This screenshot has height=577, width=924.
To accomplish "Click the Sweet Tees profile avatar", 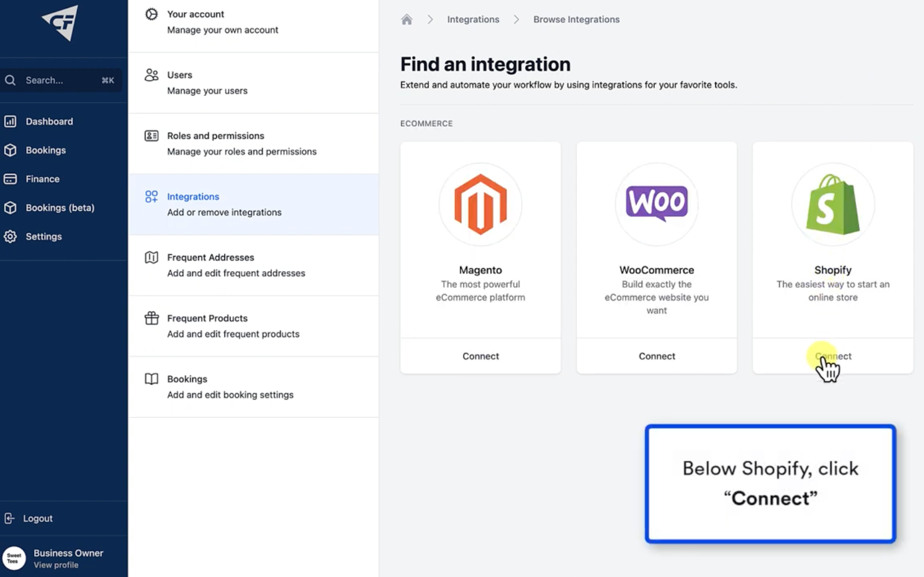I will click(14, 558).
